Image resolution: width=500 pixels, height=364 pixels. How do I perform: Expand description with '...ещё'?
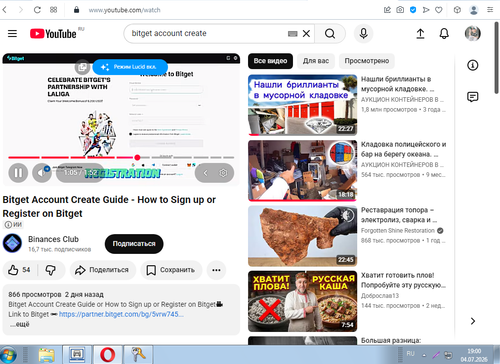coord(19,324)
